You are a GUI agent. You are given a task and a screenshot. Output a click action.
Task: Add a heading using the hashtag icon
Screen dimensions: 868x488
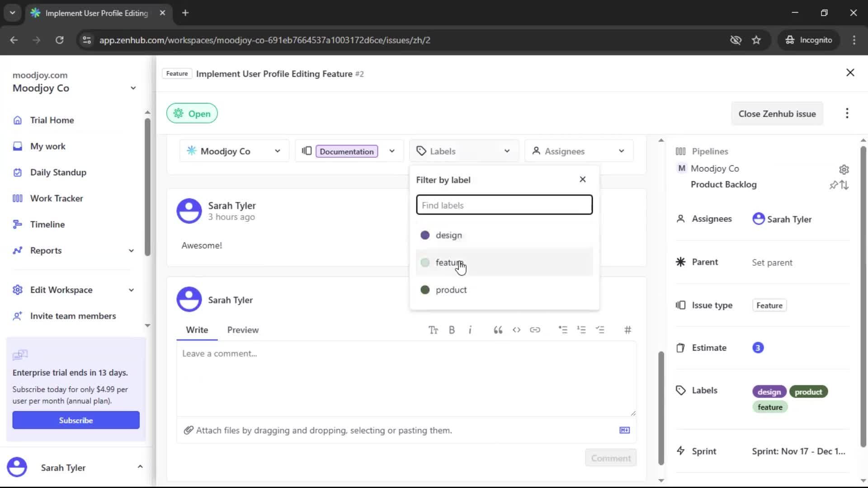pos(628,330)
